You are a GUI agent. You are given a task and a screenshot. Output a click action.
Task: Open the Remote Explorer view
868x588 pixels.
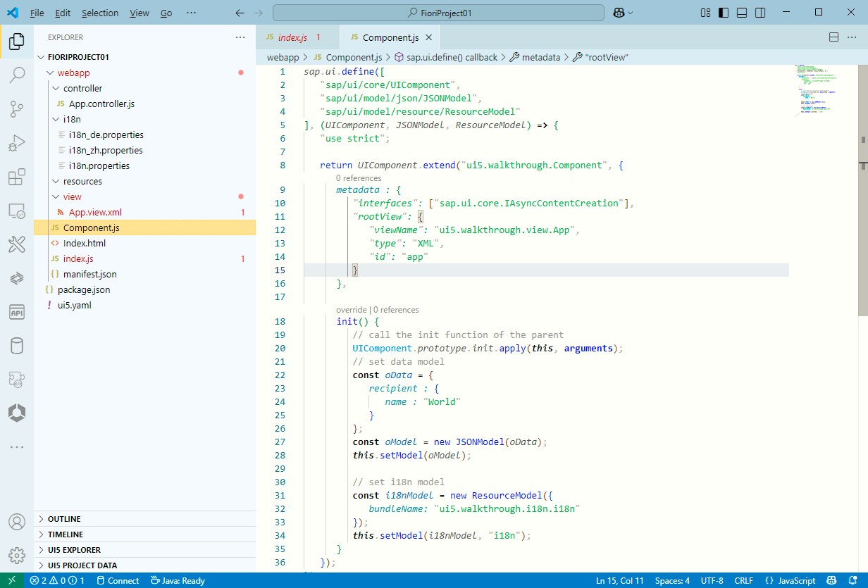click(17, 211)
